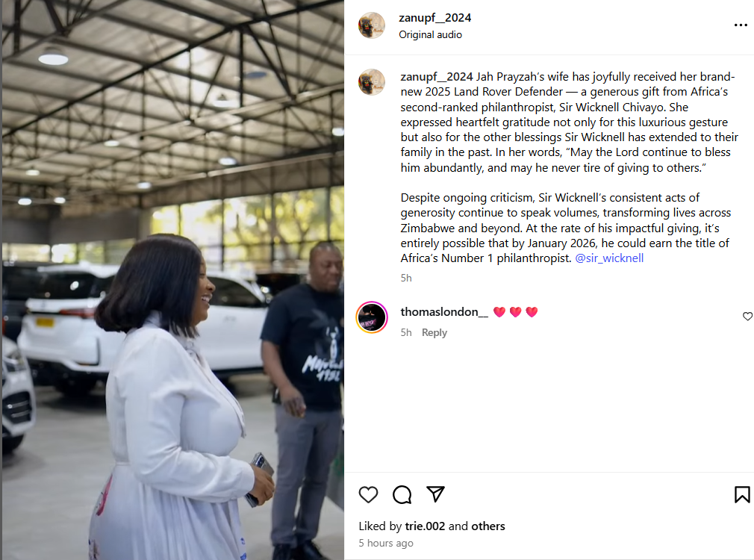Image resolution: width=754 pixels, height=560 pixels.
Task: Open the 5 hours ago post timestamp
Action: pyautogui.click(x=386, y=543)
